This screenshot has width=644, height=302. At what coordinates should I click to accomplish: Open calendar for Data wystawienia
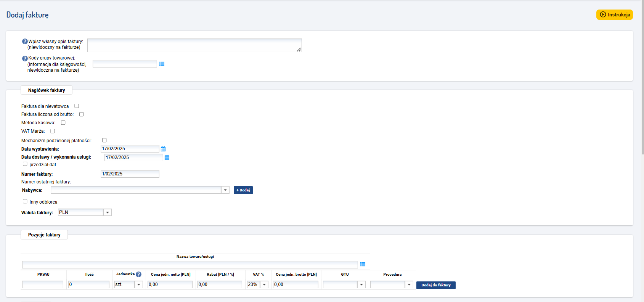(x=163, y=149)
